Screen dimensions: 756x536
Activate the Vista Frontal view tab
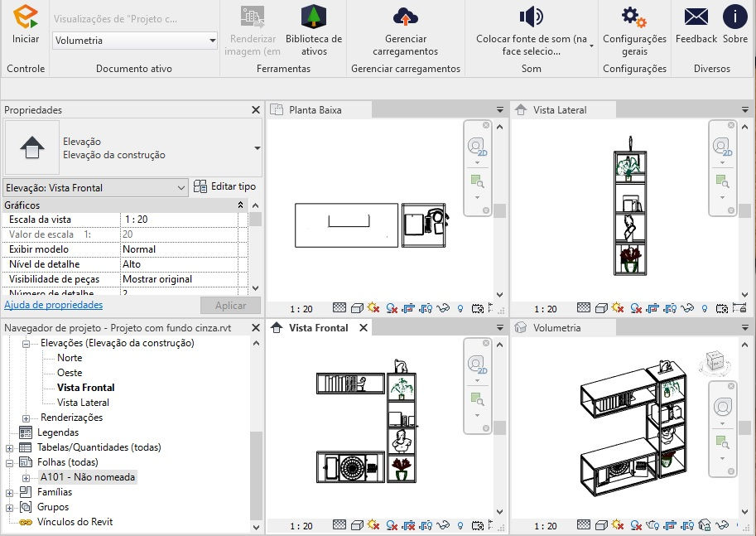(318, 327)
